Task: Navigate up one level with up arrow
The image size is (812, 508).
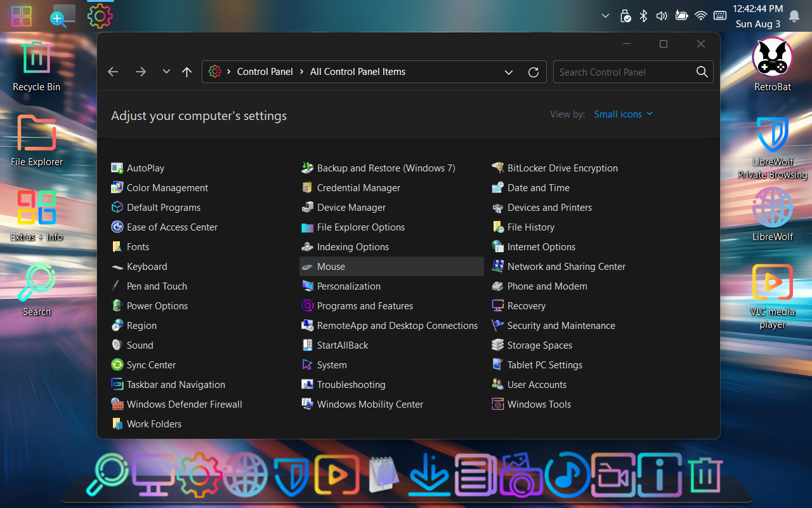Action: pyautogui.click(x=187, y=72)
